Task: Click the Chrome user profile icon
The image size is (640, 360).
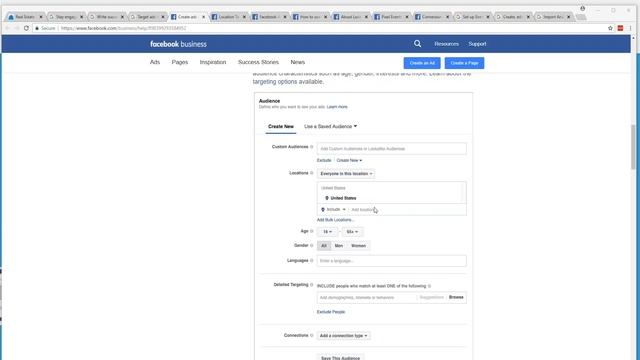Action: 582,9
